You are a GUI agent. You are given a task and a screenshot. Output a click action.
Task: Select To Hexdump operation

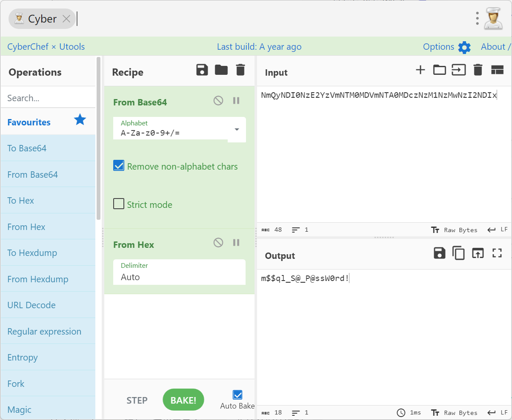coord(48,253)
